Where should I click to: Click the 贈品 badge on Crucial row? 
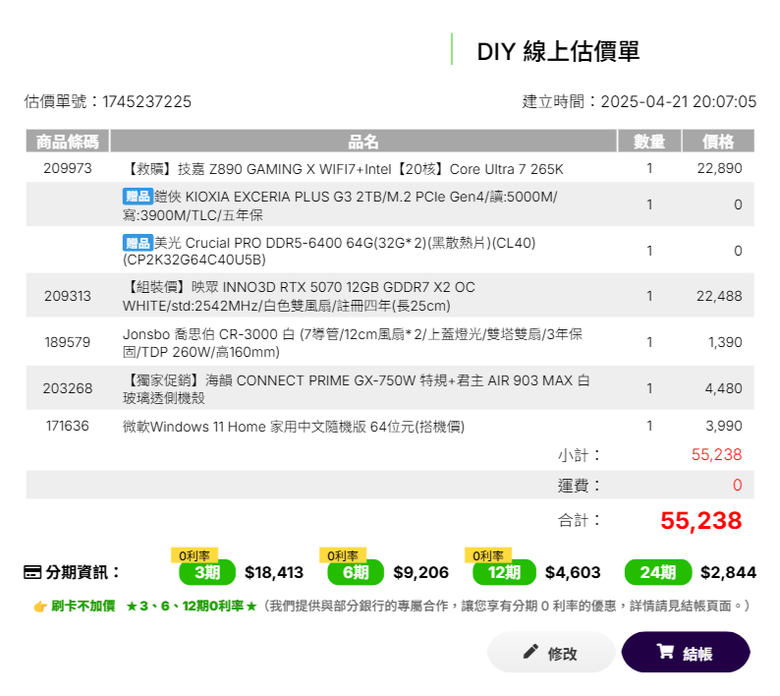[x=137, y=243]
